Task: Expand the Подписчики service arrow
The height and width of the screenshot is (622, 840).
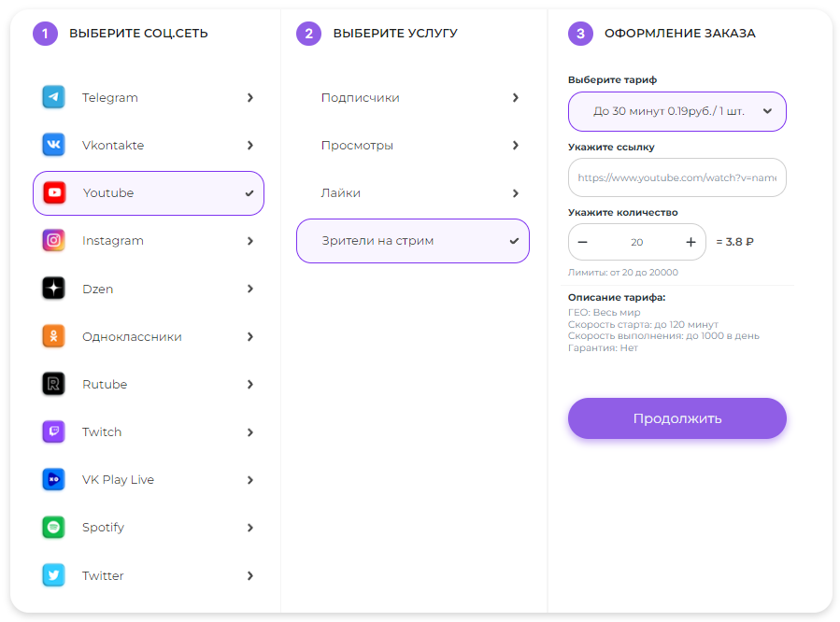Action: (x=515, y=97)
